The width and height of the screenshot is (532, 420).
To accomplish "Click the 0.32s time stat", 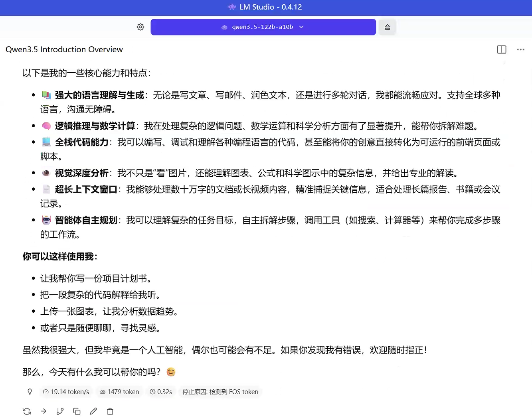I will click(x=161, y=392).
